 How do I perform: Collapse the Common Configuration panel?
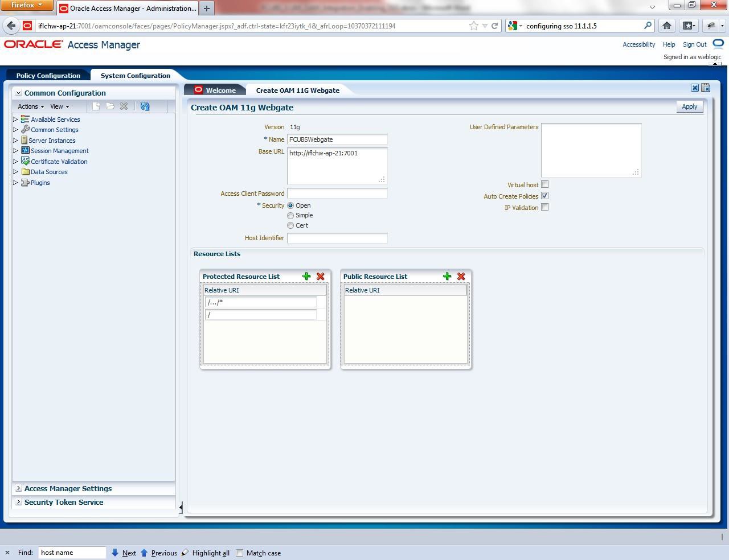point(19,93)
